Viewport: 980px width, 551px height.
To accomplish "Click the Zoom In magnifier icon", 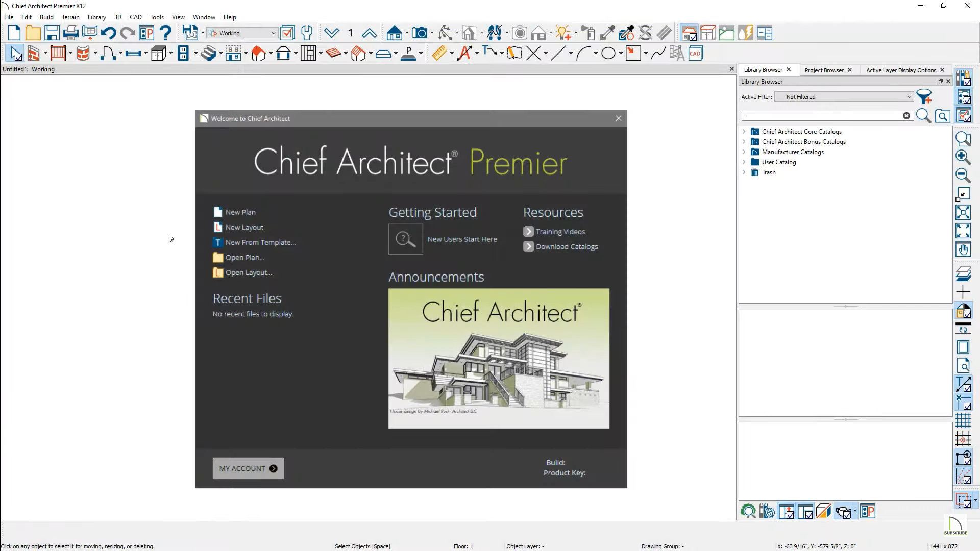I will (x=963, y=157).
